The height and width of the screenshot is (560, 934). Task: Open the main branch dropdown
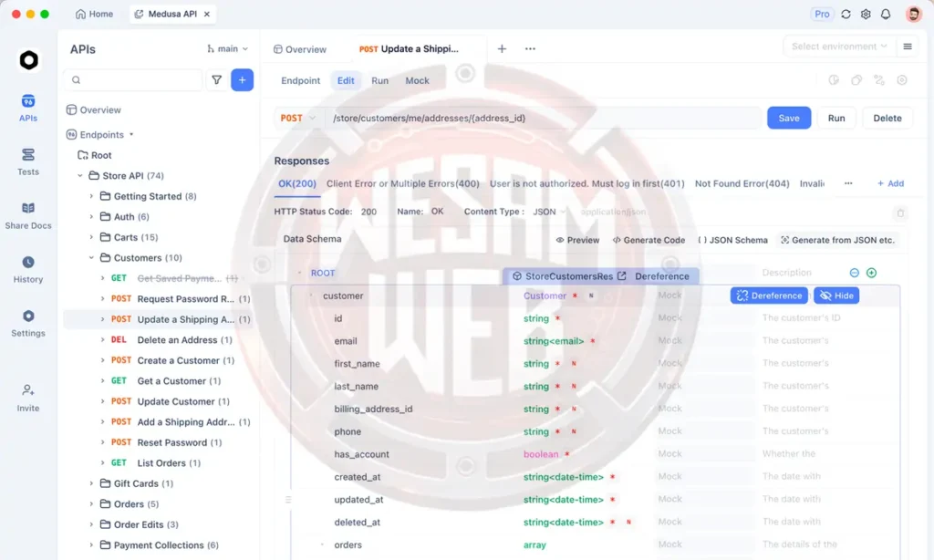(x=227, y=49)
